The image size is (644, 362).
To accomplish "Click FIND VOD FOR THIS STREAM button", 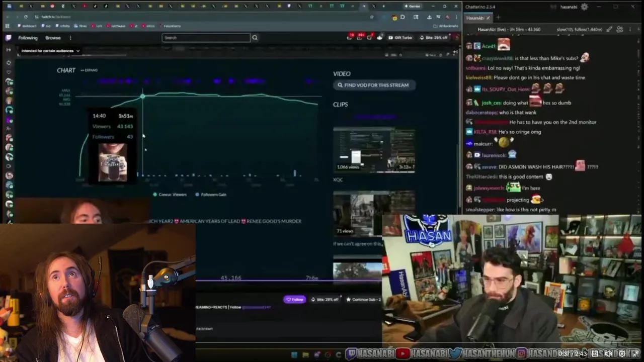I will pos(374,85).
